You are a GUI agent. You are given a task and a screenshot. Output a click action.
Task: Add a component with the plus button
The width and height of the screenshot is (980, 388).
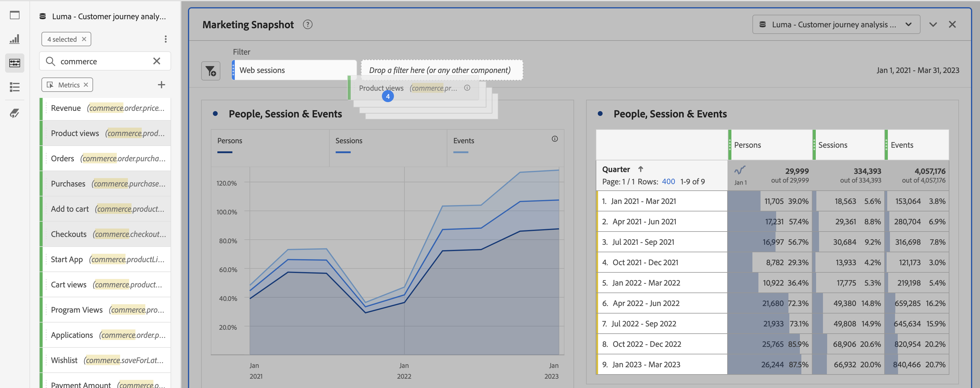161,85
